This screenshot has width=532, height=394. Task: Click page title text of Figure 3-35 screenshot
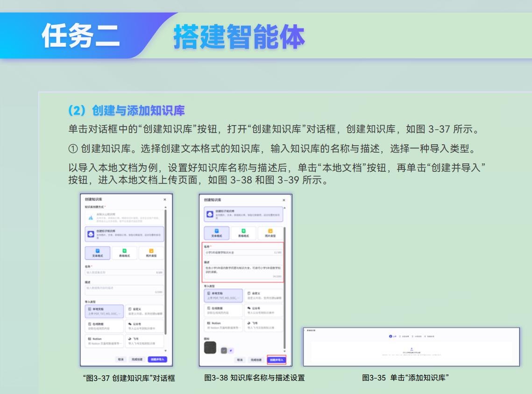(x=311, y=330)
